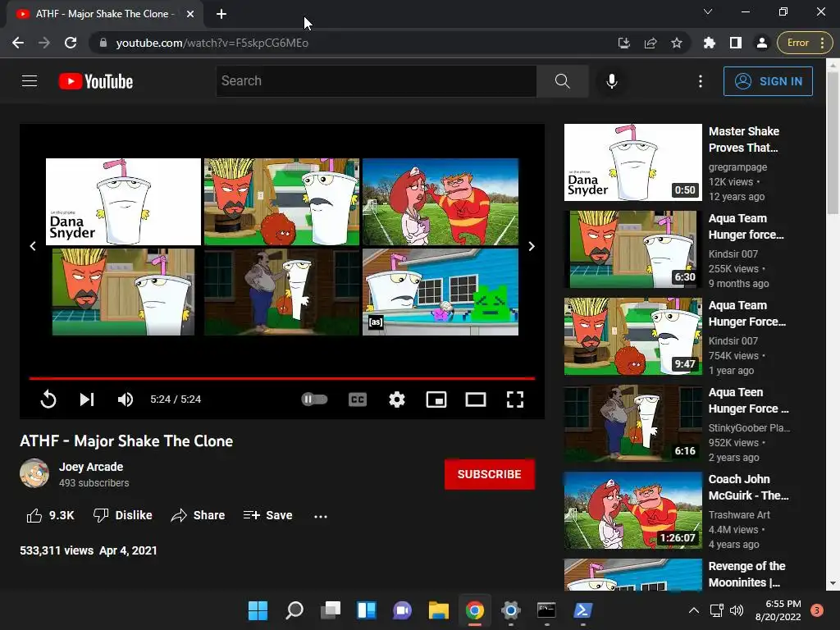Viewport: 840px width, 630px height.
Task: Open Windows taskbar search
Action: point(294,610)
